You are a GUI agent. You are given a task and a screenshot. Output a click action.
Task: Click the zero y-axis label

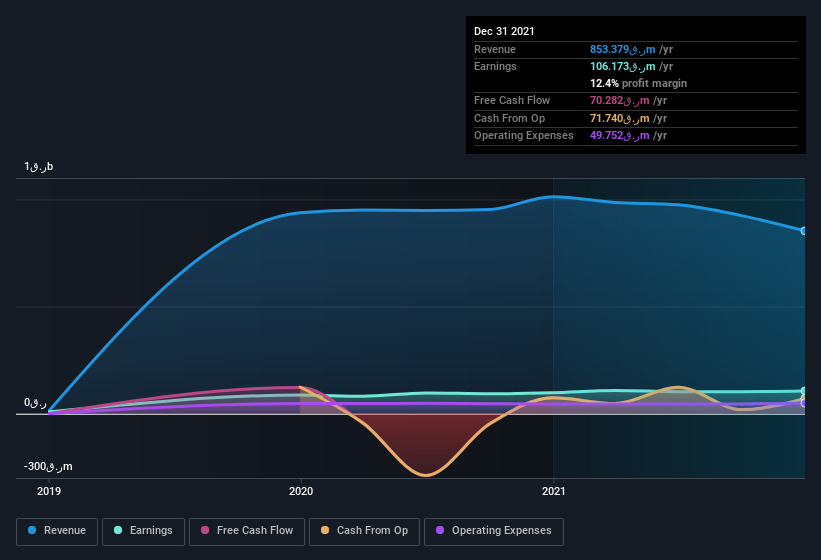click(35, 402)
